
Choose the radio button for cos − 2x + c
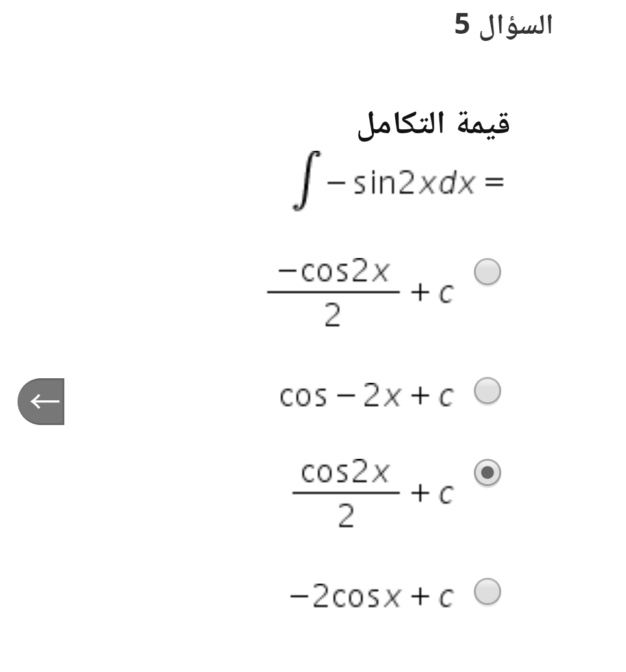488,391
